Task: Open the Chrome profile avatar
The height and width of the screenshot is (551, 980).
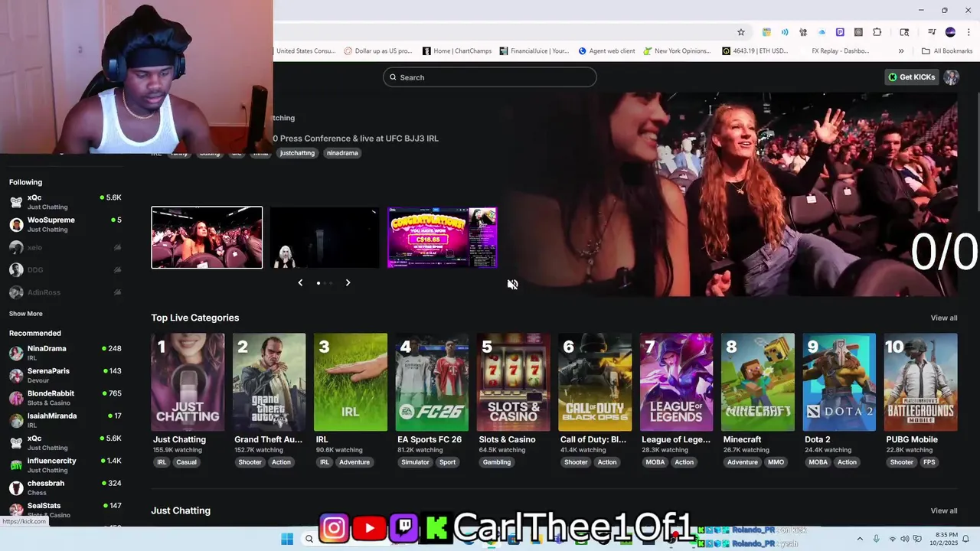Action: pos(950,32)
